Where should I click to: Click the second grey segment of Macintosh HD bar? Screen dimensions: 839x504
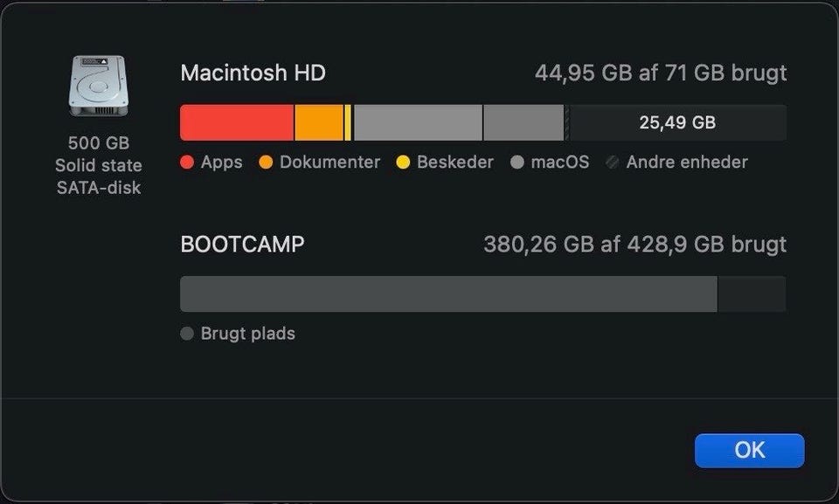click(x=523, y=123)
